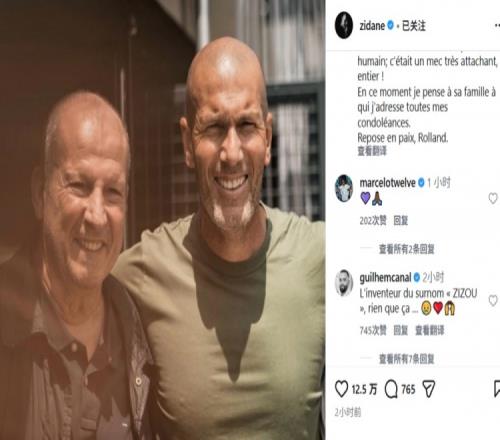Viewport: 500px width, 440px height.
Task: Open zidane profile avatar
Action: tap(344, 25)
